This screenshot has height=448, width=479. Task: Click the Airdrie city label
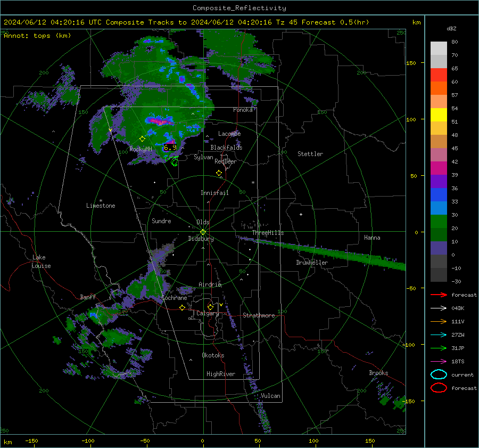pos(210,284)
